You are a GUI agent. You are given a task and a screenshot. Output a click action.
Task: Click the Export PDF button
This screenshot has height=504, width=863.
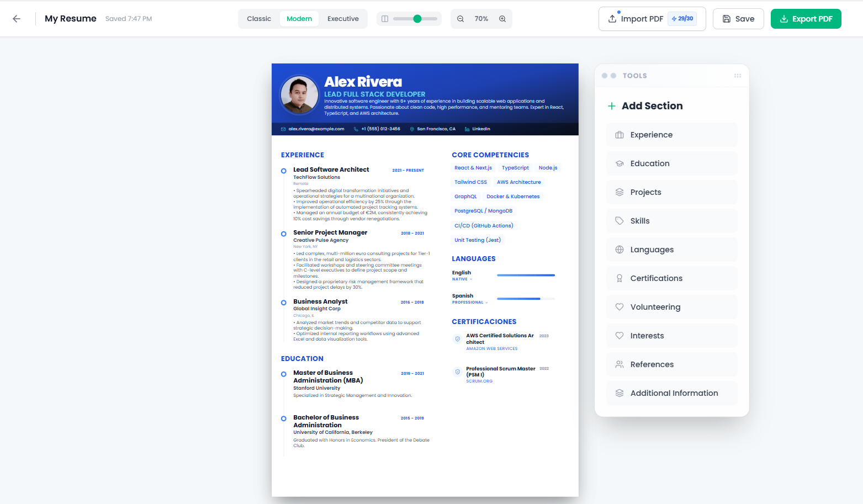[806, 18]
